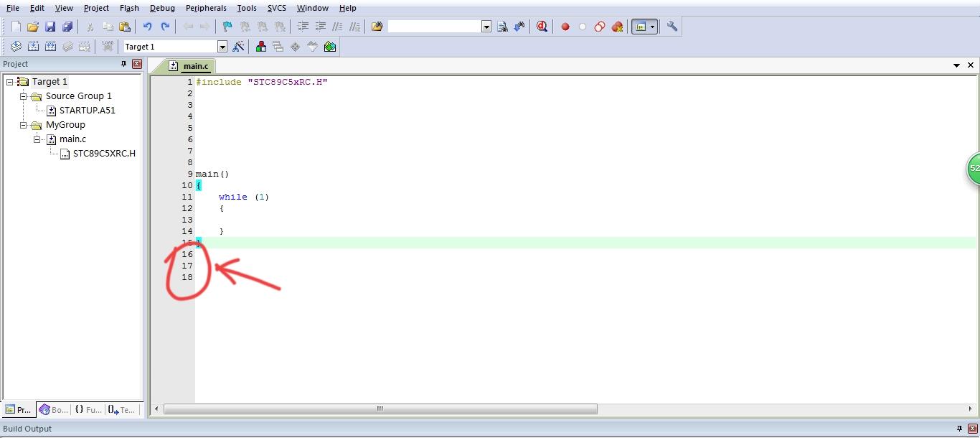Open Configuration wrench settings
This screenshot has width=980, height=438.
[672, 27]
